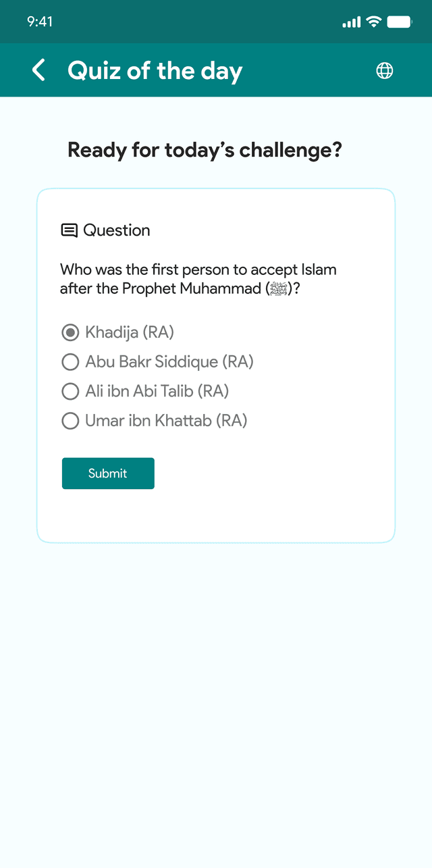
Task: Tap the cellular signal bars icon
Action: pos(351,22)
